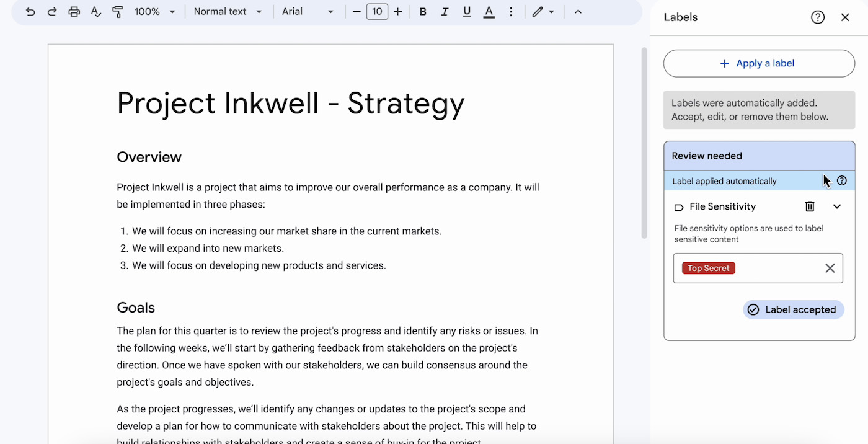Click the question mark beside Label applied automatically

point(841,180)
